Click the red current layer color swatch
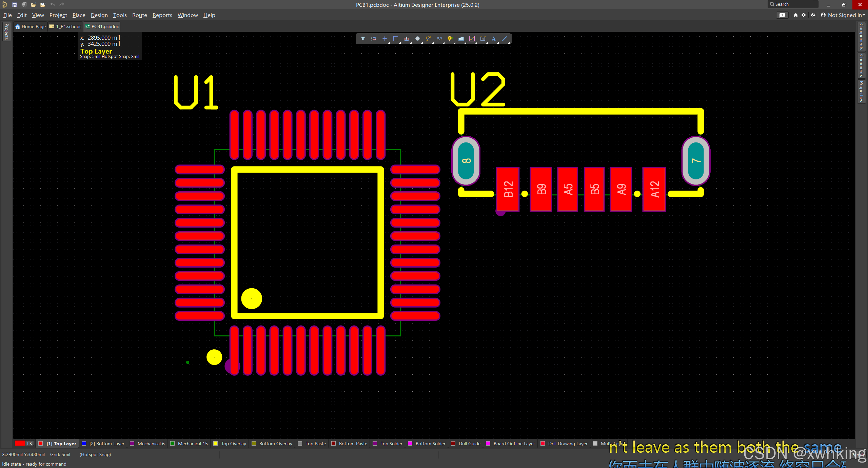This screenshot has height=468, width=868. pos(20,444)
